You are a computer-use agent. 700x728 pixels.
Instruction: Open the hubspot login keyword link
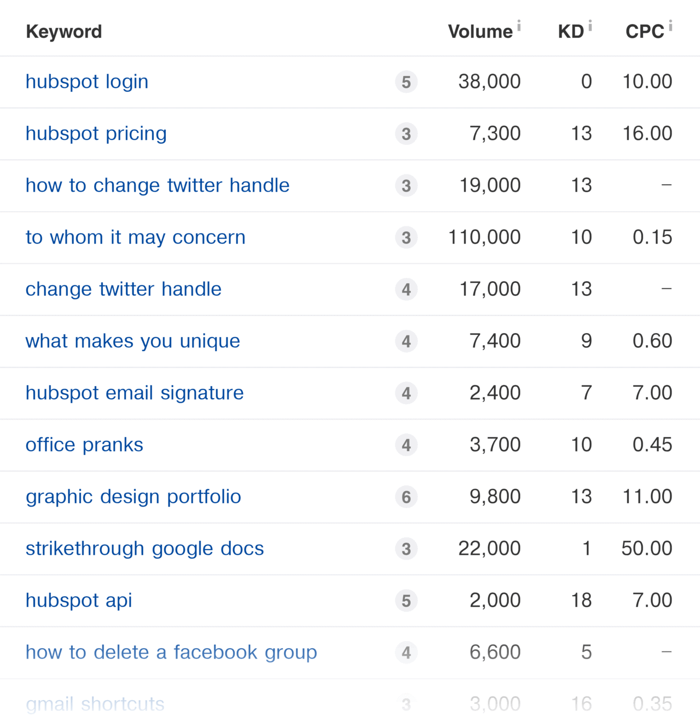click(x=87, y=82)
